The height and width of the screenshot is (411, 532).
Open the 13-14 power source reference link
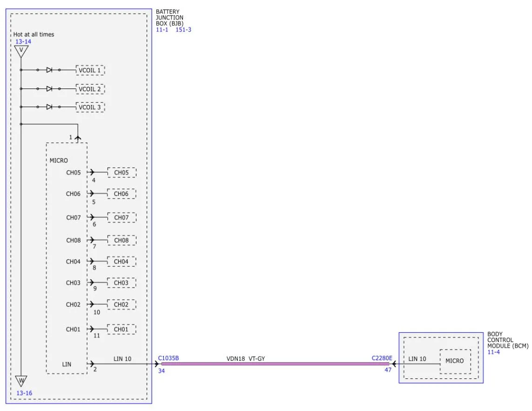(x=23, y=41)
